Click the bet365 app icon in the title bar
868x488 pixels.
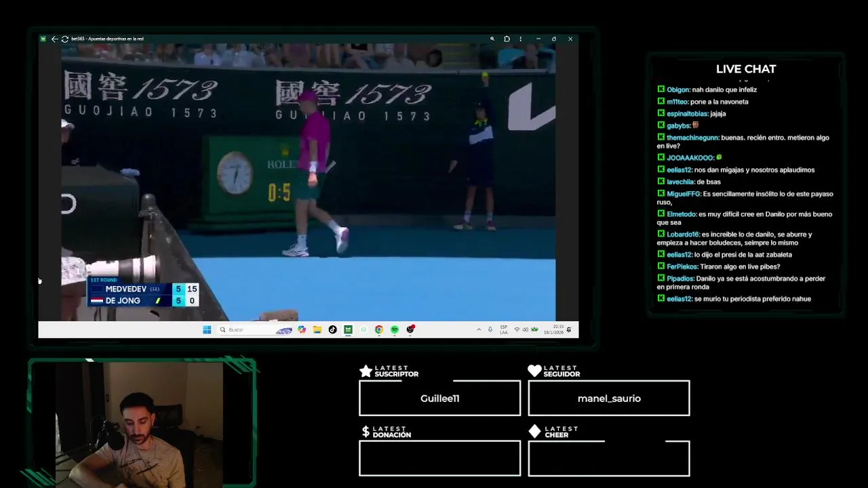click(43, 39)
